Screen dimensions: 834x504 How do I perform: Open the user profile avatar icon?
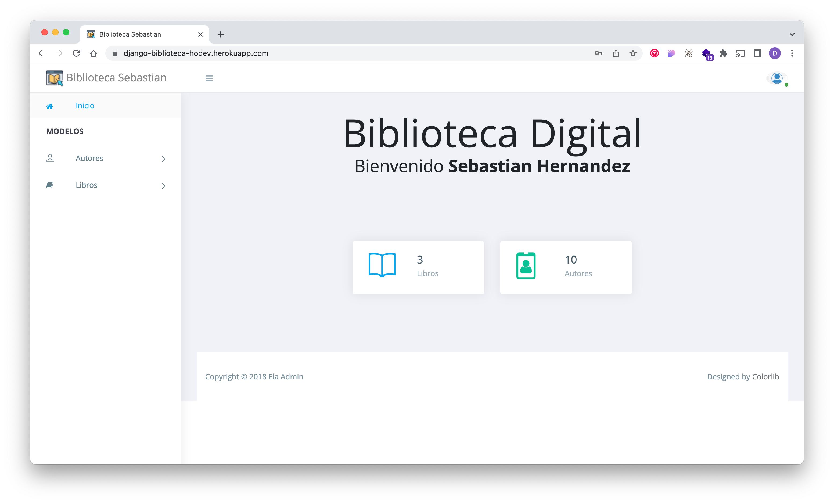click(777, 78)
